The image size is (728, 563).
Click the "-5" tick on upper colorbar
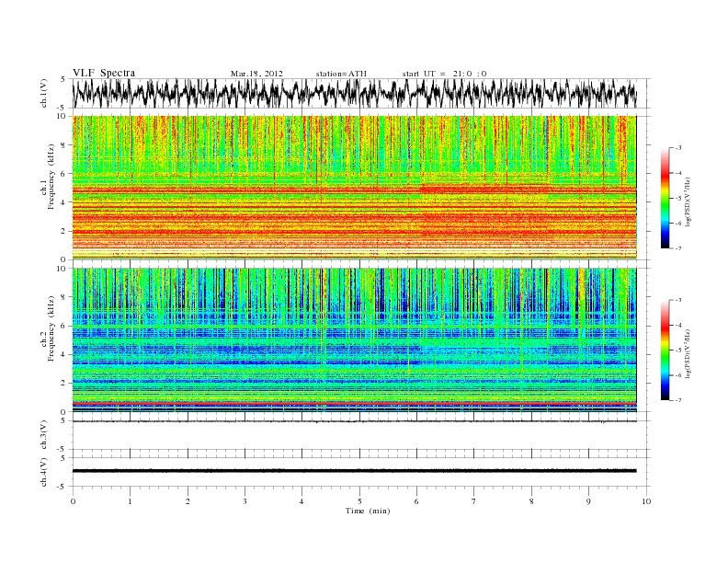click(x=678, y=199)
